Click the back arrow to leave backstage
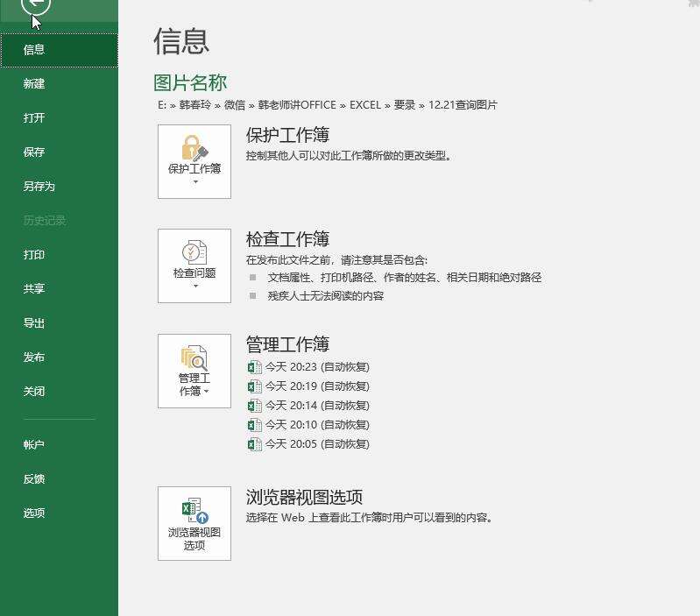Image resolution: width=700 pixels, height=616 pixels. tap(35, 4)
